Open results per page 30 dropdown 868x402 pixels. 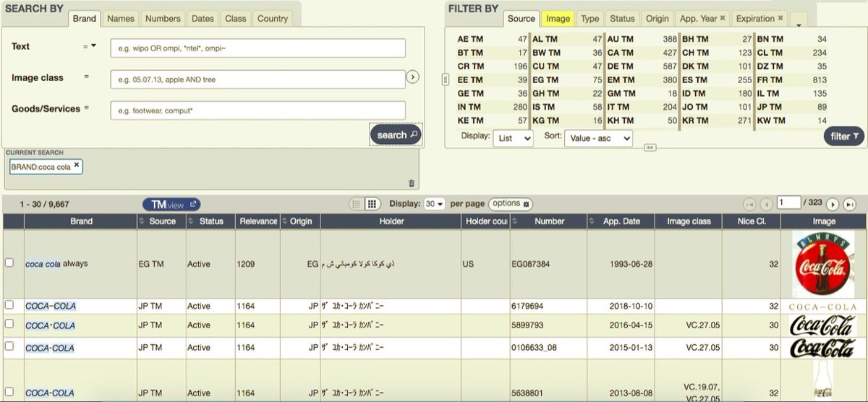click(435, 205)
